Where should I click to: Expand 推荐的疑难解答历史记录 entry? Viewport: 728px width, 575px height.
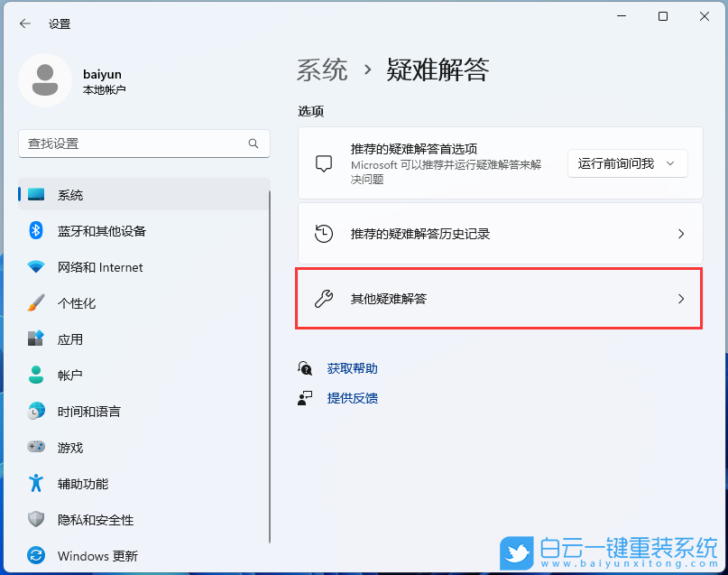(x=680, y=233)
